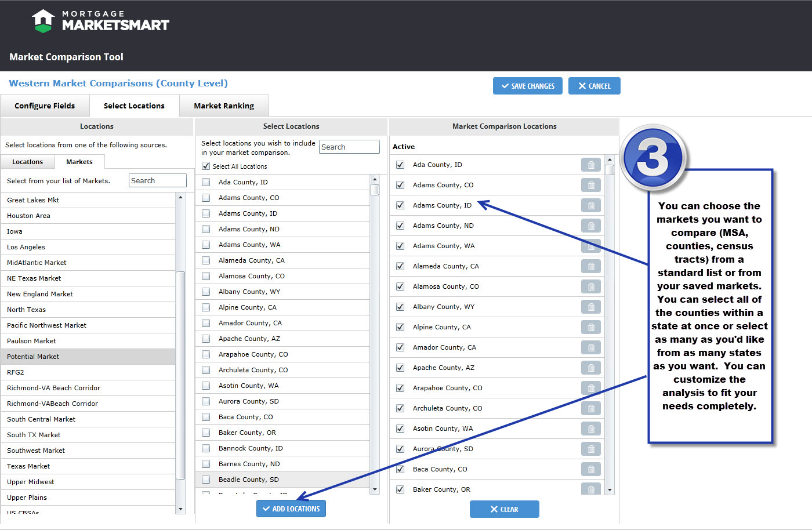This screenshot has width=812, height=530.
Task: Click the Save Changes button
Action: point(528,86)
